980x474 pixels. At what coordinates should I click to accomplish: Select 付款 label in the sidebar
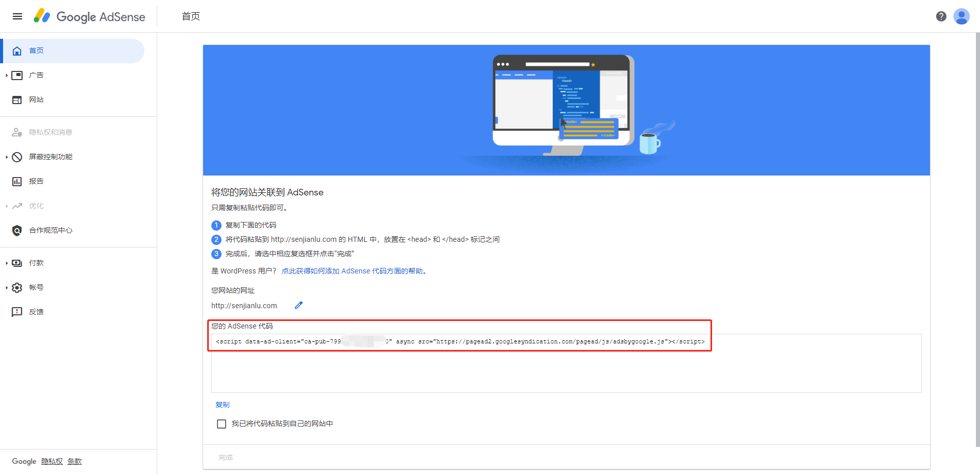(x=36, y=263)
